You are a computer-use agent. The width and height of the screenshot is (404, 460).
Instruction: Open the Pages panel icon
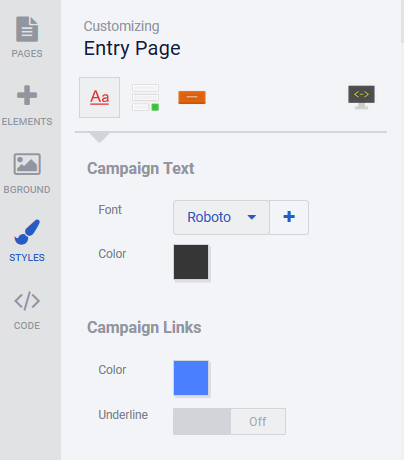(27, 29)
